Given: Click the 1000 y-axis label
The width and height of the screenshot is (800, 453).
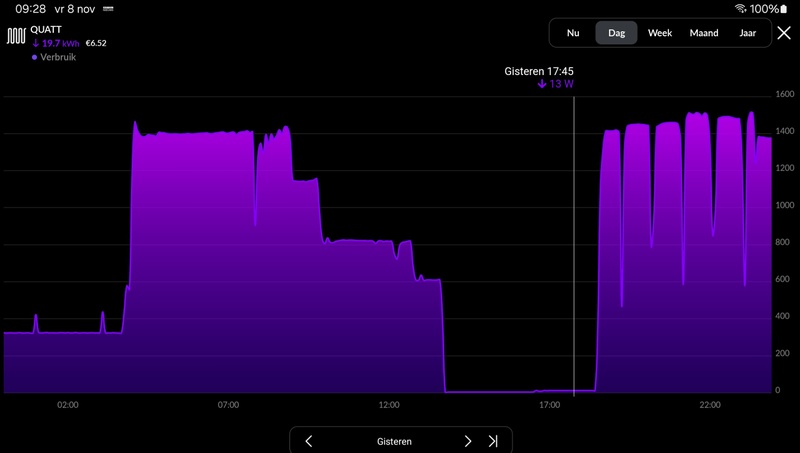Looking at the screenshot, I should point(785,205).
